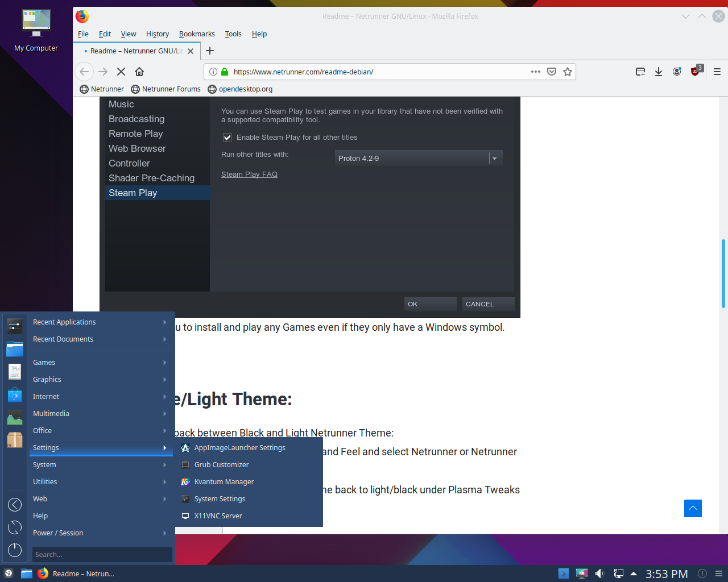Open the Firefox account icon
The image size is (728, 582).
(x=677, y=72)
